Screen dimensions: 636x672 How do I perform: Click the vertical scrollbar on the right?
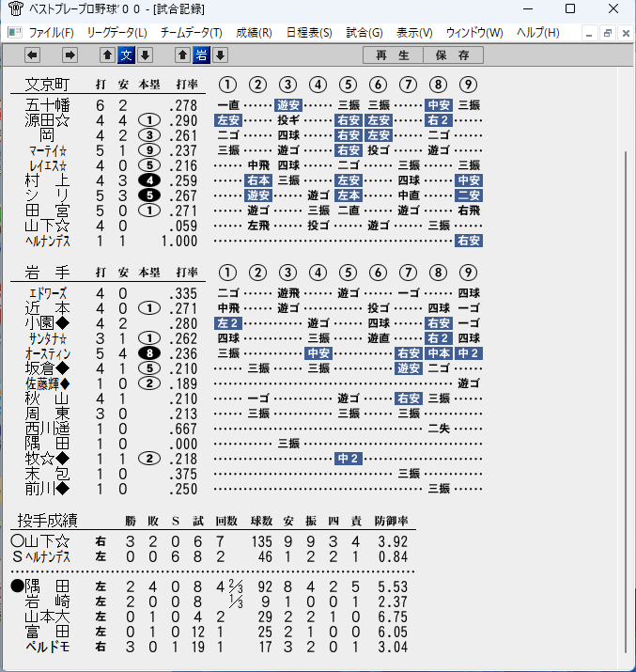[626, 400]
